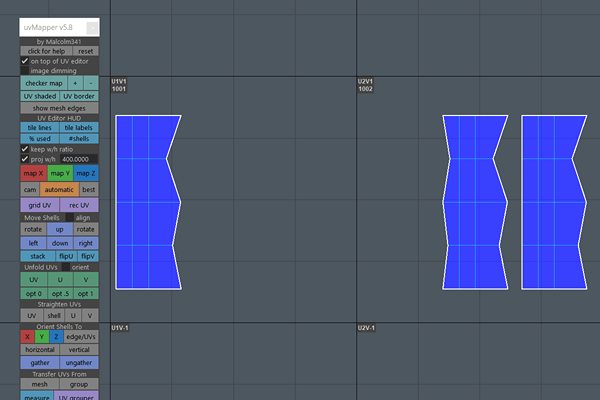Choose the blue map Z projection

coord(86,174)
